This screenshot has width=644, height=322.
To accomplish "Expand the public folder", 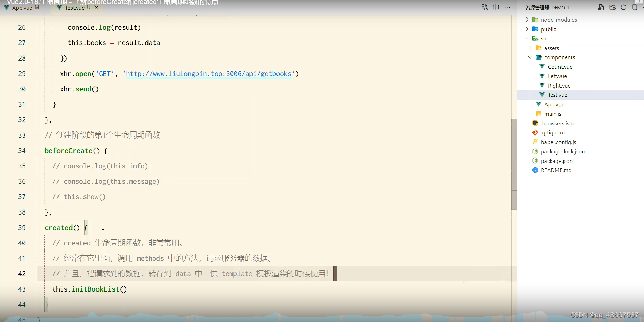I will coord(527,29).
